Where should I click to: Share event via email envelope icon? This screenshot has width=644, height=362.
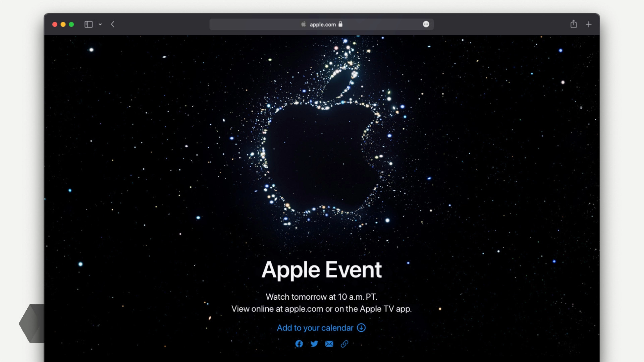pos(329,344)
